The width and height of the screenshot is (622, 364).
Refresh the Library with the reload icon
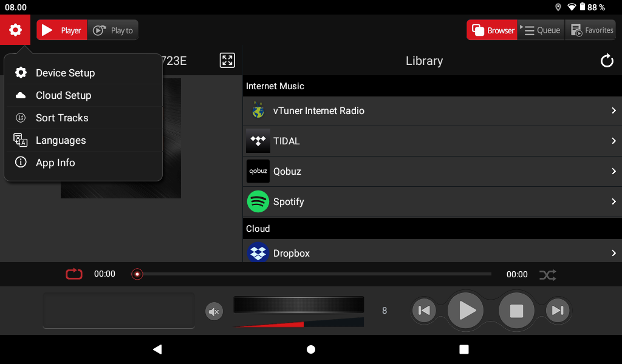pyautogui.click(x=607, y=61)
